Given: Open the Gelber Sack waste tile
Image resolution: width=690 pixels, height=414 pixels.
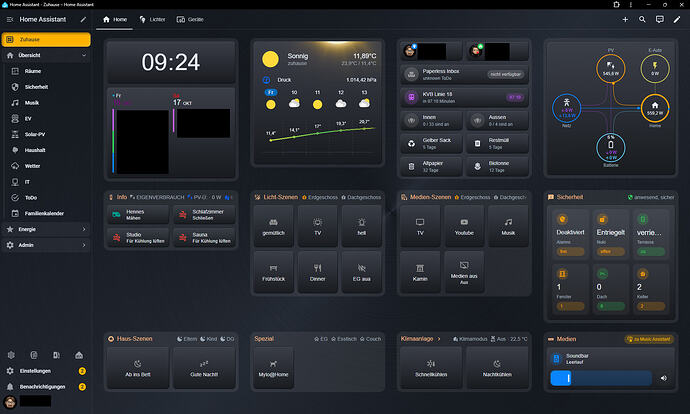Looking at the screenshot, I should (431, 143).
